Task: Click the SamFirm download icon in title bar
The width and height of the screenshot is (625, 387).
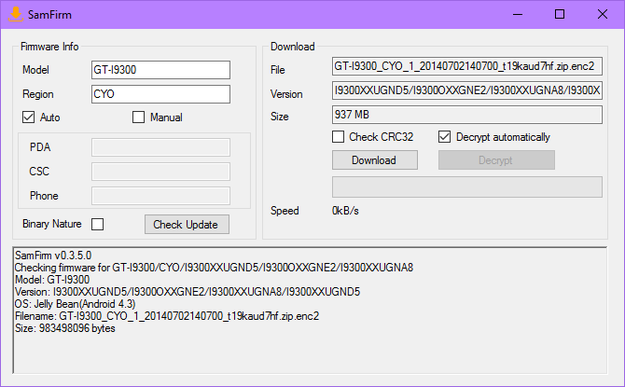Action: [16, 14]
